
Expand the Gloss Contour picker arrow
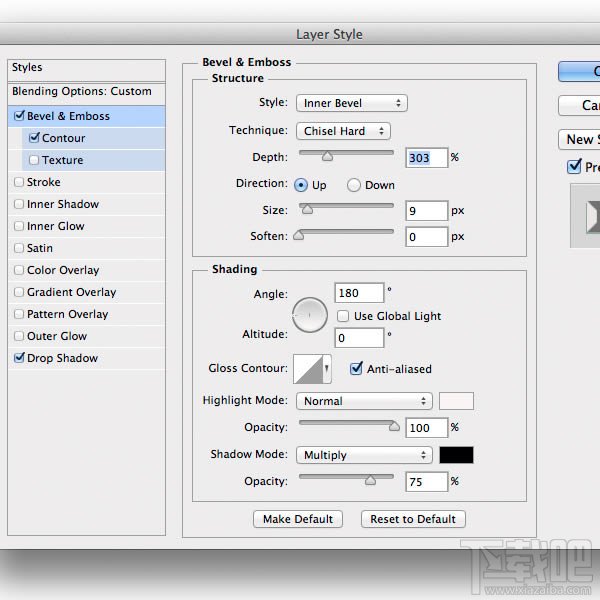327,368
